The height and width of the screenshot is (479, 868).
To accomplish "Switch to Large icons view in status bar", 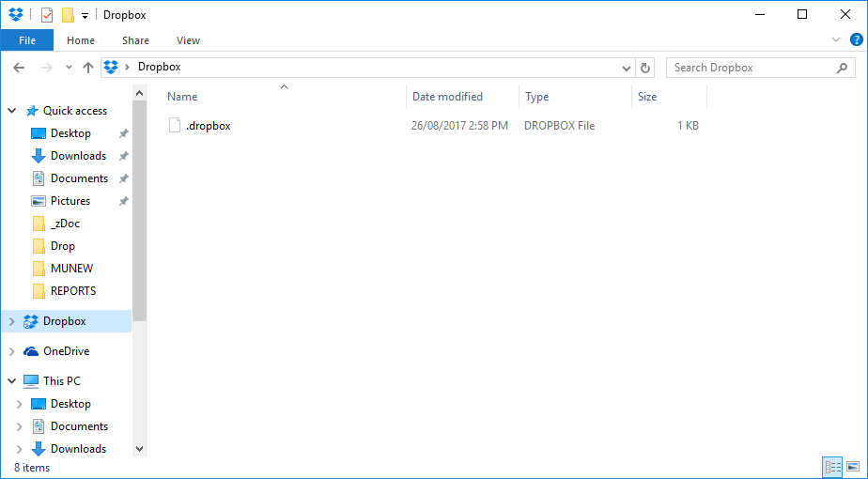I will [853, 467].
